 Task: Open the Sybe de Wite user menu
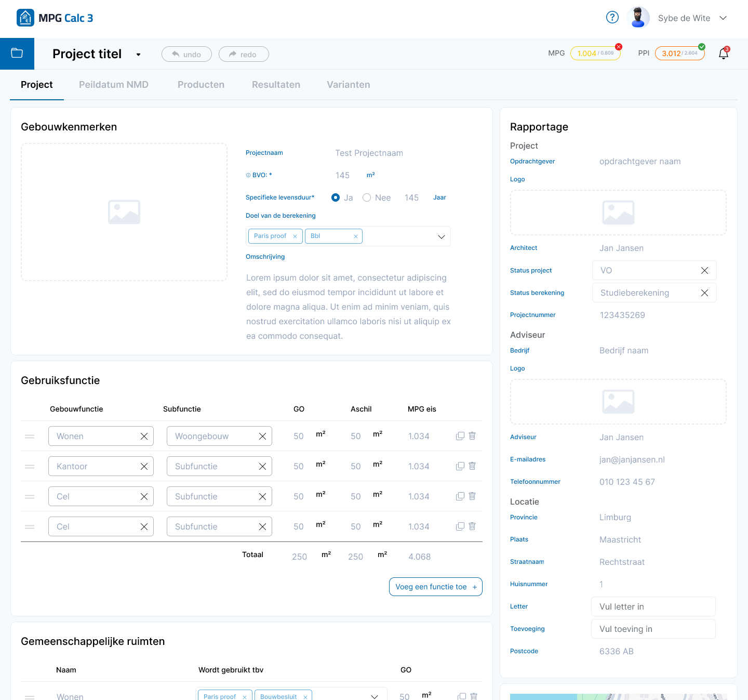(723, 18)
